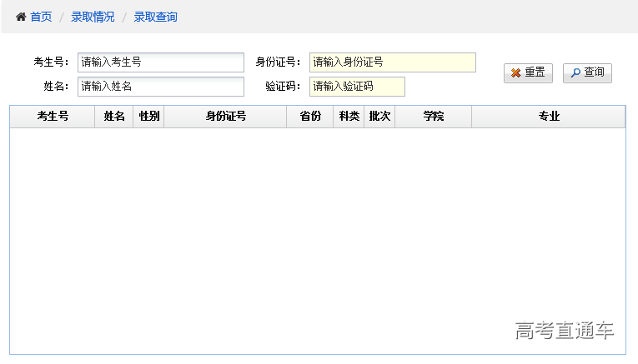Viewport: 638px width, 364px height.
Task: Click the 查询 search button
Action: 587,73
